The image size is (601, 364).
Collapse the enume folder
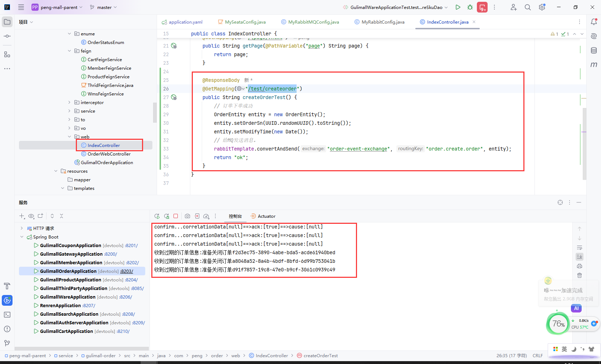click(x=69, y=34)
